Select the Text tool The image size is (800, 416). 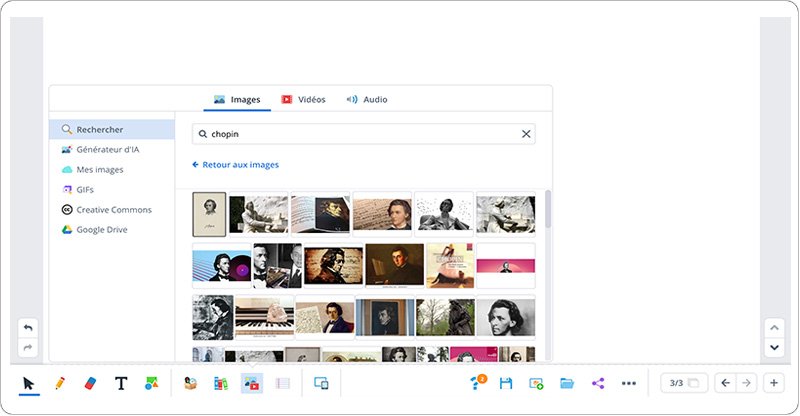tap(121, 383)
